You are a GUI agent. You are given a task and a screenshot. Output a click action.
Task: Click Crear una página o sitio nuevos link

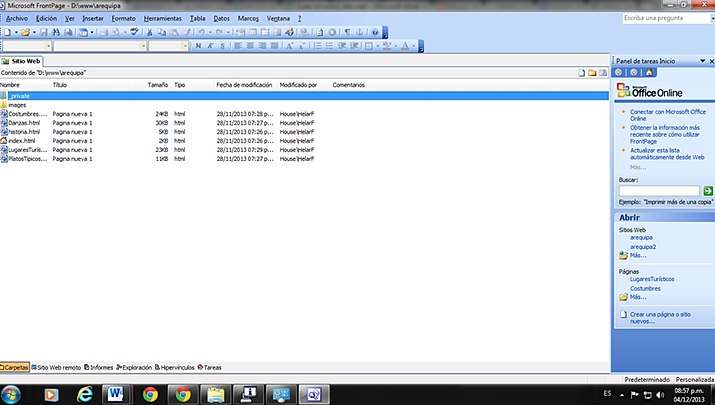660,317
